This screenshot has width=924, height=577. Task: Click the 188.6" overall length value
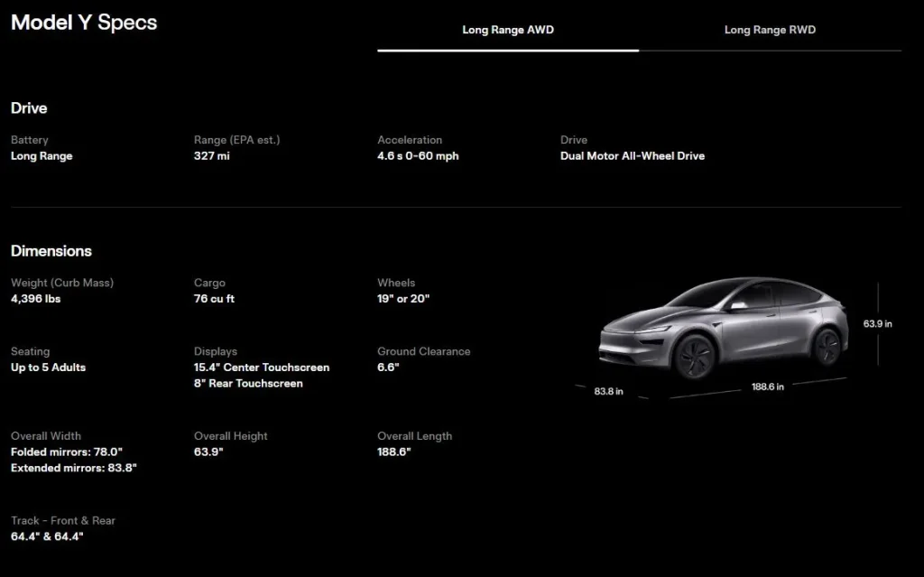coord(393,451)
